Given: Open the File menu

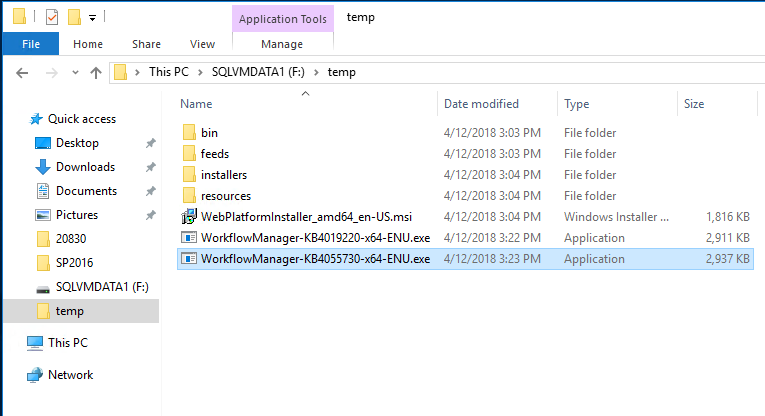Looking at the screenshot, I should point(31,44).
